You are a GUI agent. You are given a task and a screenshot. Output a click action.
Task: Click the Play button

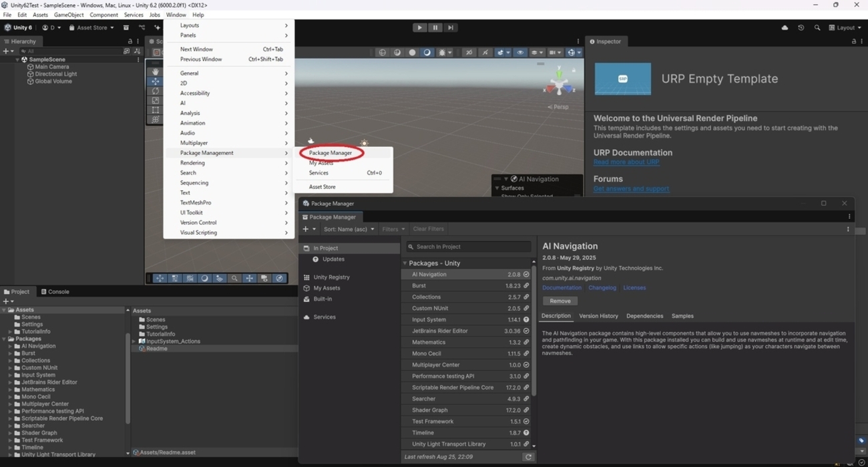click(x=419, y=27)
